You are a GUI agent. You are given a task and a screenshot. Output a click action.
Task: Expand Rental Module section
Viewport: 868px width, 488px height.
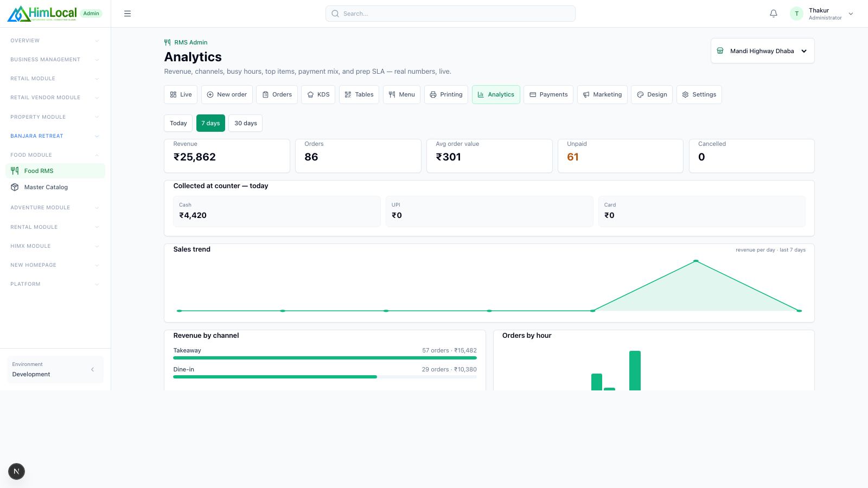tap(55, 227)
